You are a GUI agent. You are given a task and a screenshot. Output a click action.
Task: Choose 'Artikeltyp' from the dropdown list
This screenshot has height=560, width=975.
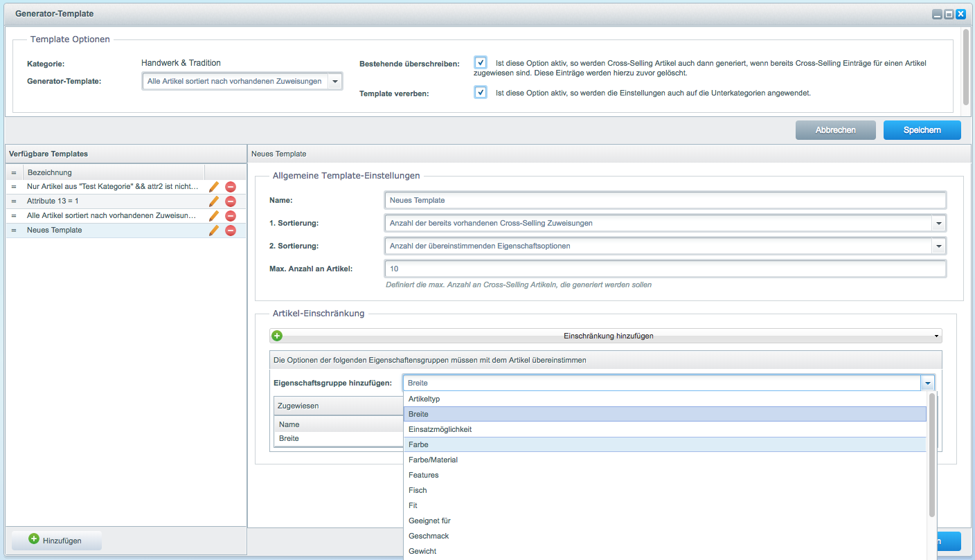tap(665, 399)
